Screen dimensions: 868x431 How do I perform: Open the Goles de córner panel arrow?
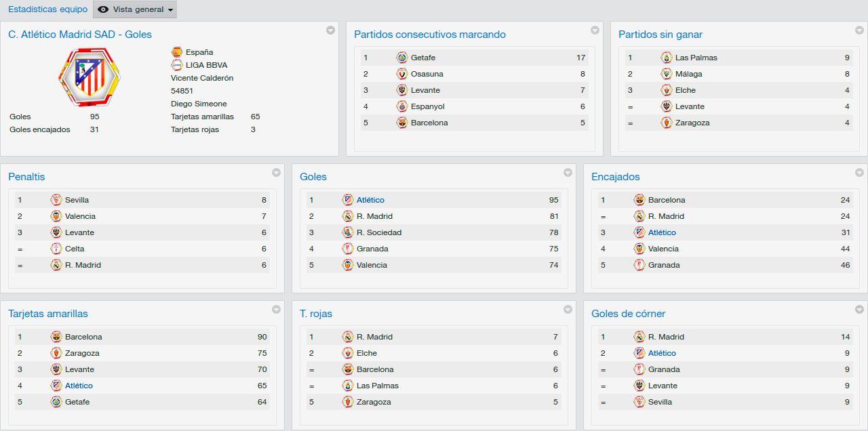pos(859,309)
